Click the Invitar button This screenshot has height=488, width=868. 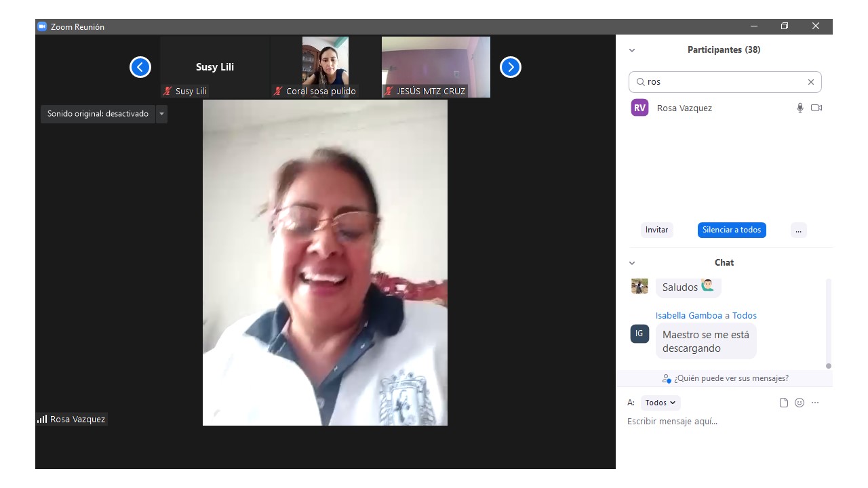tap(656, 230)
